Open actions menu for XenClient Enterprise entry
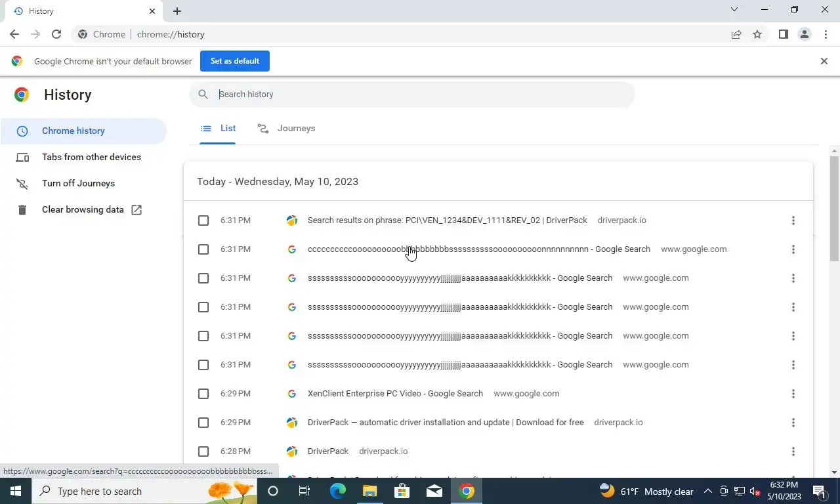Viewport: 840px width, 504px height. tap(793, 394)
